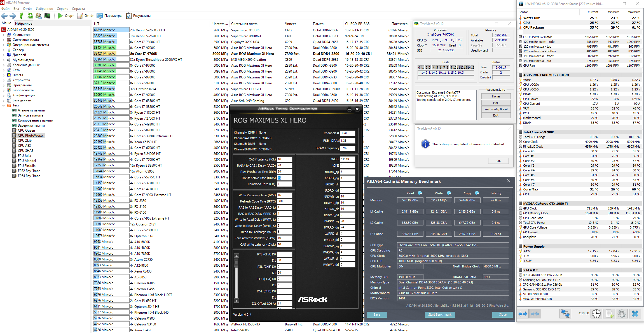Click HWiNFO log sheet with plus icon
Image resolution: width=644 pixels, height=333 pixels.
coord(609,314)
